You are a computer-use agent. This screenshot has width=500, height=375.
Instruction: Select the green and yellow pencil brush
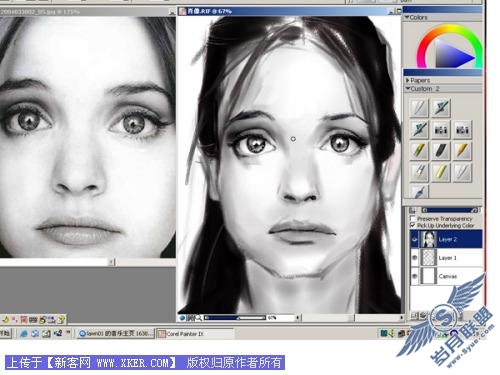(419, 151)
